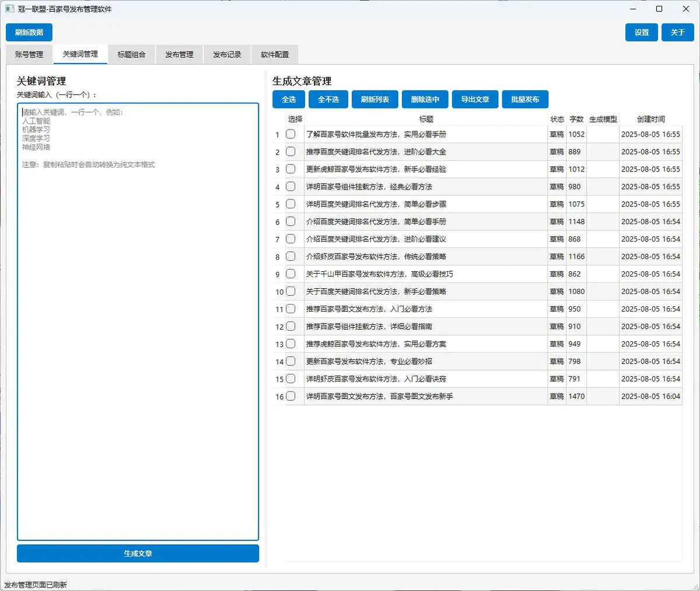Screen dimensions: 700x591
Task: Click 删除选中 to delete selected
Action: pyautogui.click(x=425, y=99)
